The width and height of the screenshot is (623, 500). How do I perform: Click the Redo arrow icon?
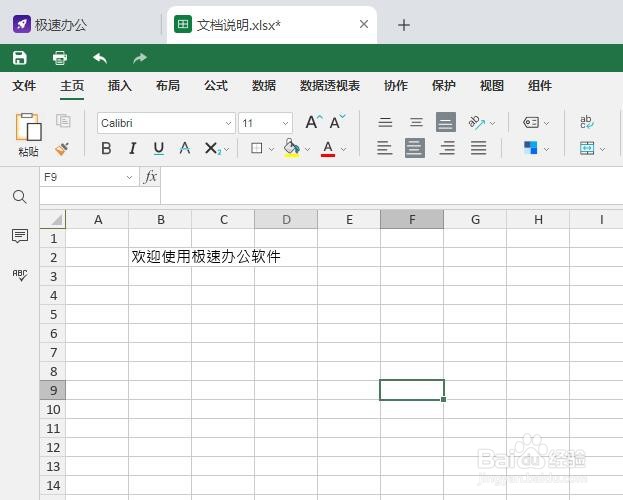(x=140, y=58)
